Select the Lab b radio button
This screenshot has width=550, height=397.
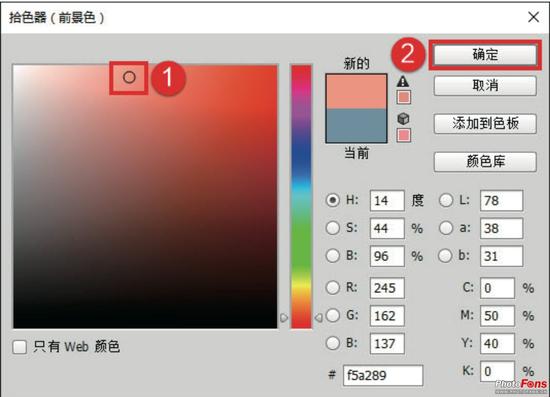point(446,256)
